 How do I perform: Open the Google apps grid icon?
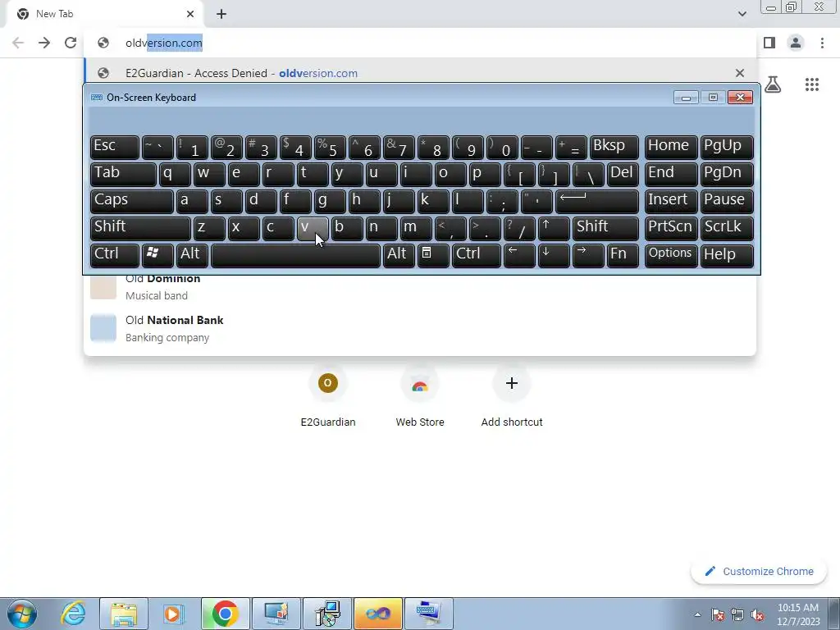tap(811, 84)
